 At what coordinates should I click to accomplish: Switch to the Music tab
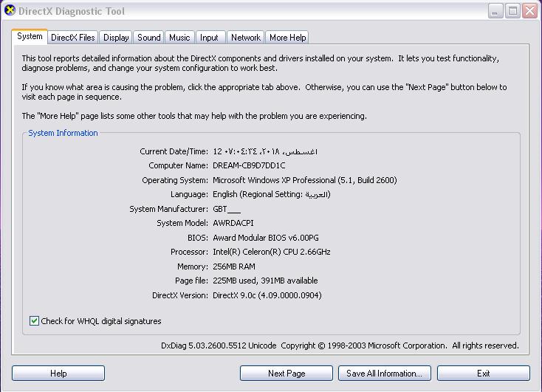179,38
